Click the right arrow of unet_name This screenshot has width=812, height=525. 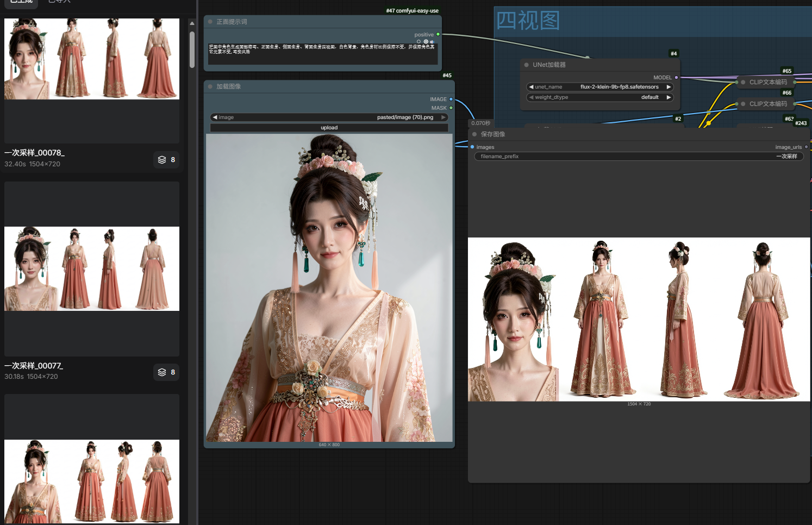coord(669,87)
